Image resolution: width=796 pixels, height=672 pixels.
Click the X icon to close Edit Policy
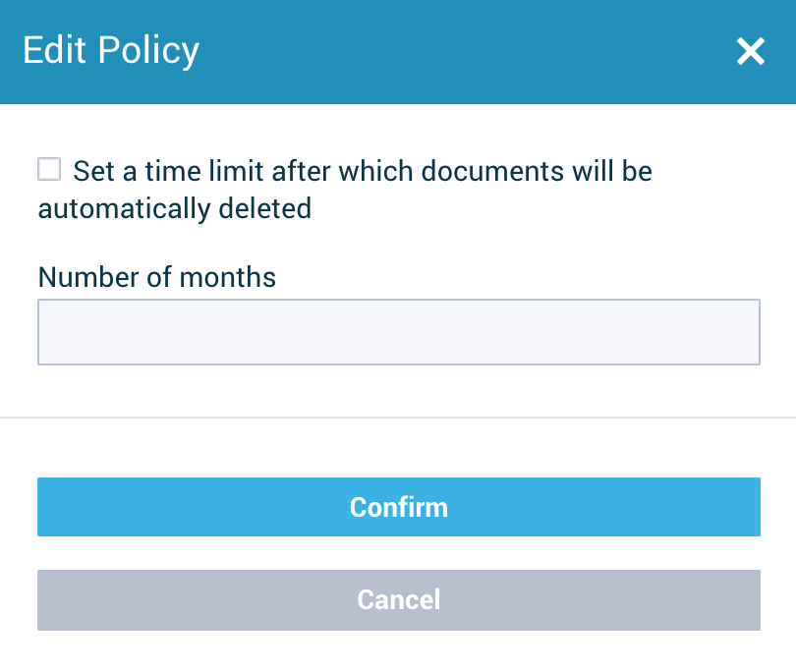pos(751,51)
